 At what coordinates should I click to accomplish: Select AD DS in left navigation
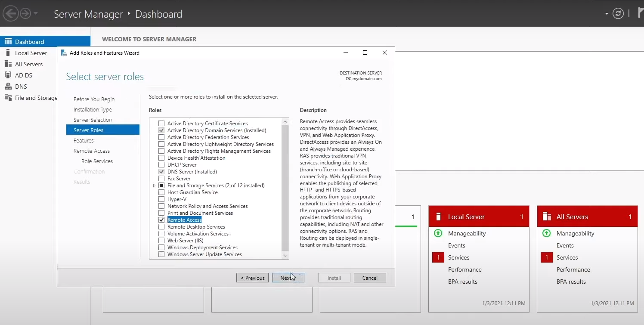tap(24, 75)
